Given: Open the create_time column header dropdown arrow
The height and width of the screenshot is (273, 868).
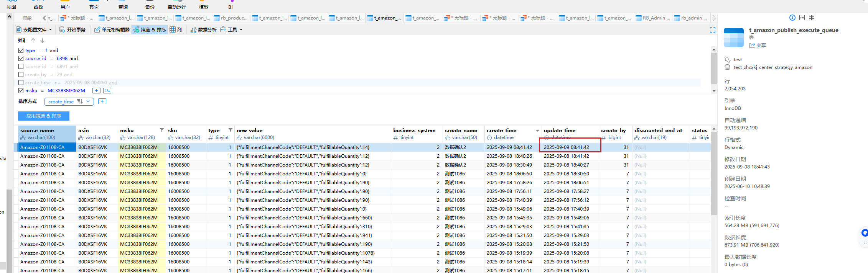Looking at the screenshot, I should click(x=537, y=131).
